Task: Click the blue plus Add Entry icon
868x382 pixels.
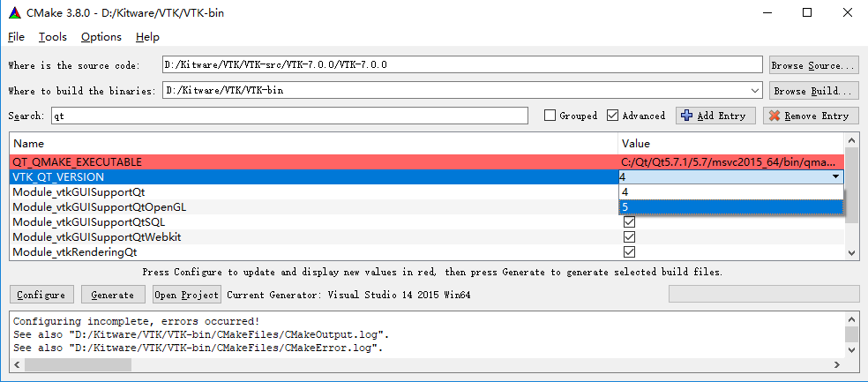Action: (686, 116)
